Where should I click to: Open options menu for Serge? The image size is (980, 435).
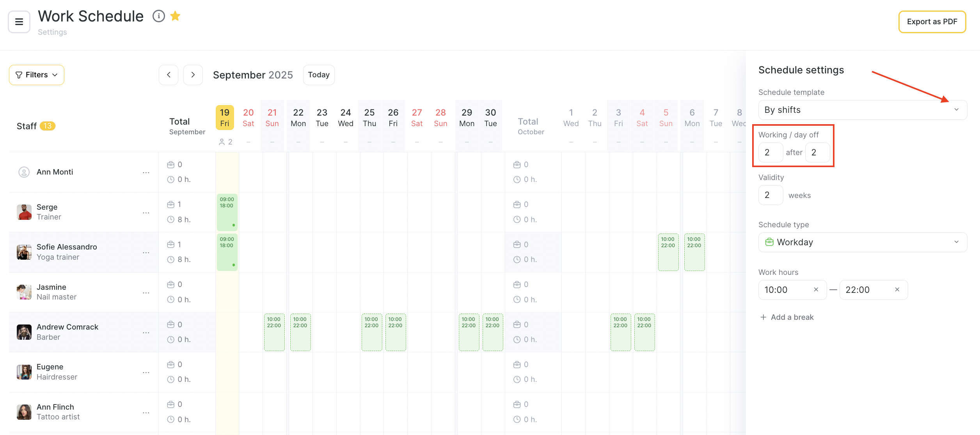146,213
